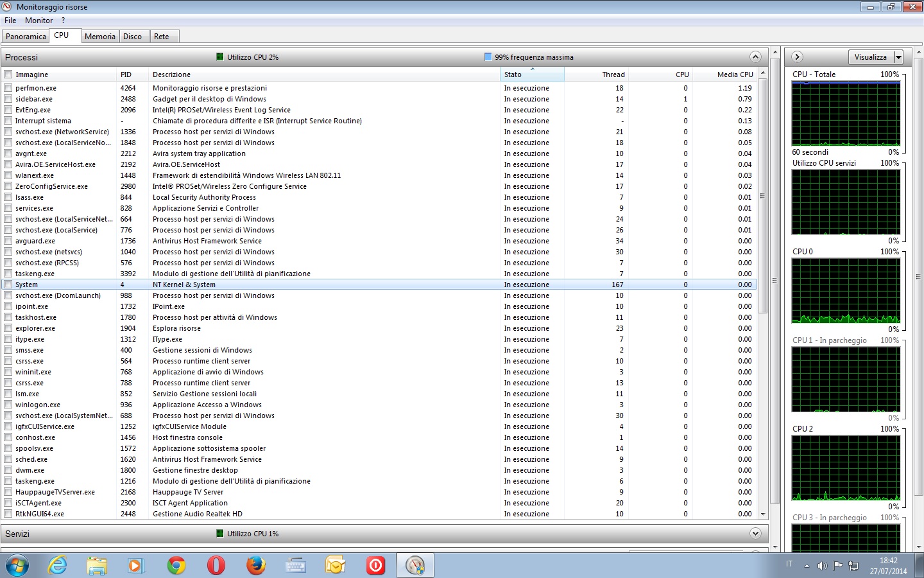
Task: Select the avgnt.exe checkbox
Action: [8, 153]
